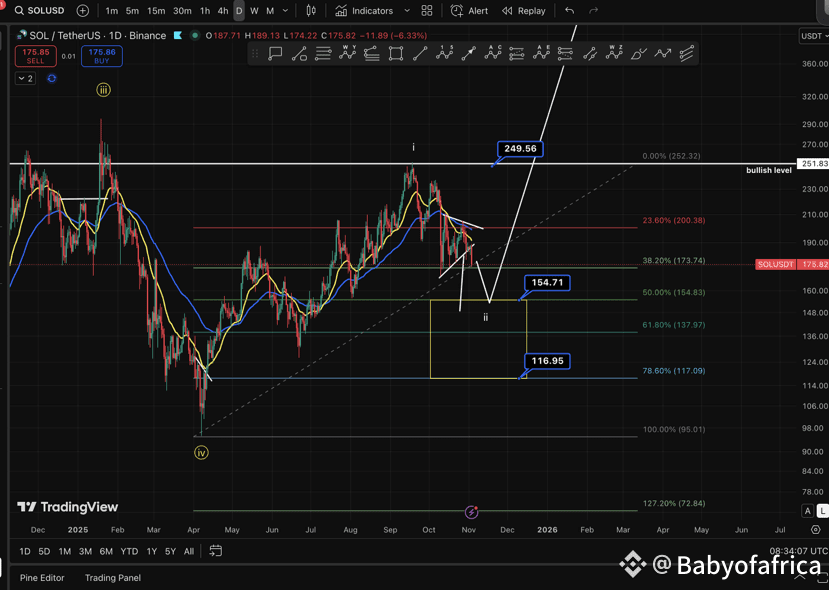Screen dimensions: 829x590
Task: Select the rectangle drawing tool
Action: 395,53
